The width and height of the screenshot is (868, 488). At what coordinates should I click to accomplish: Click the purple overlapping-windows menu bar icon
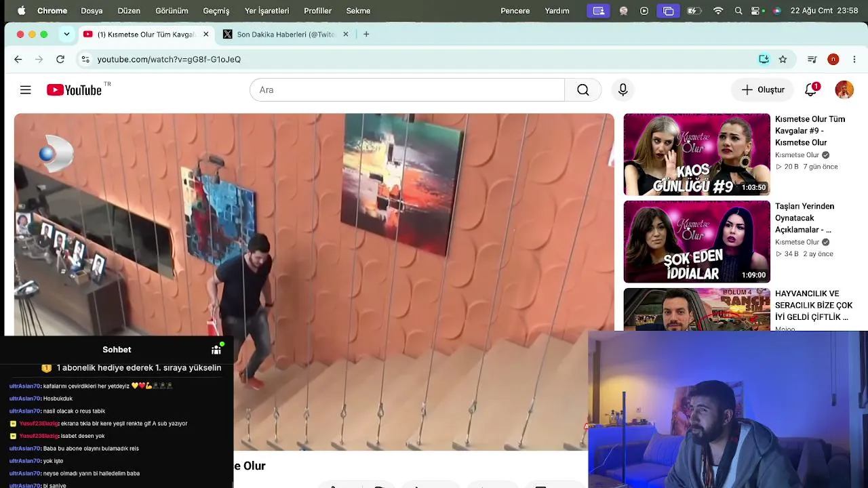point(668,11)
